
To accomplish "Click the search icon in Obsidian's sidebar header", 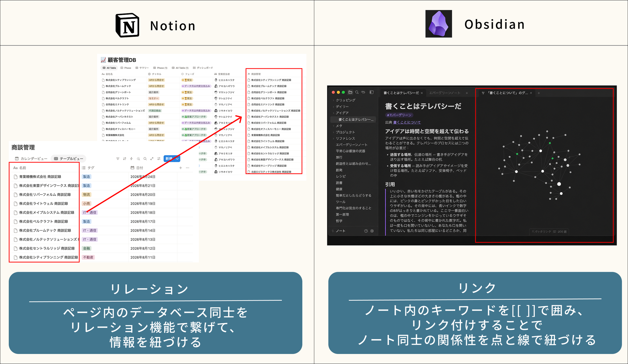I will [x=357, y=92].
